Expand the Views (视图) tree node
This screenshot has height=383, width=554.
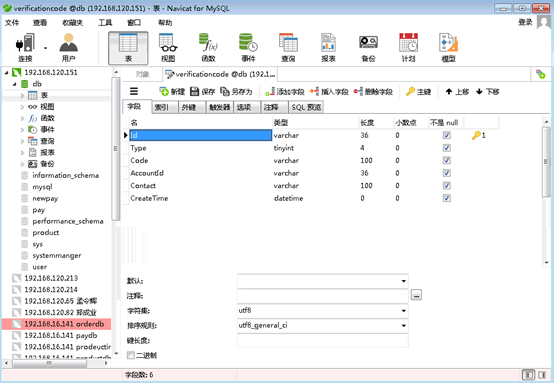[22, 107]
